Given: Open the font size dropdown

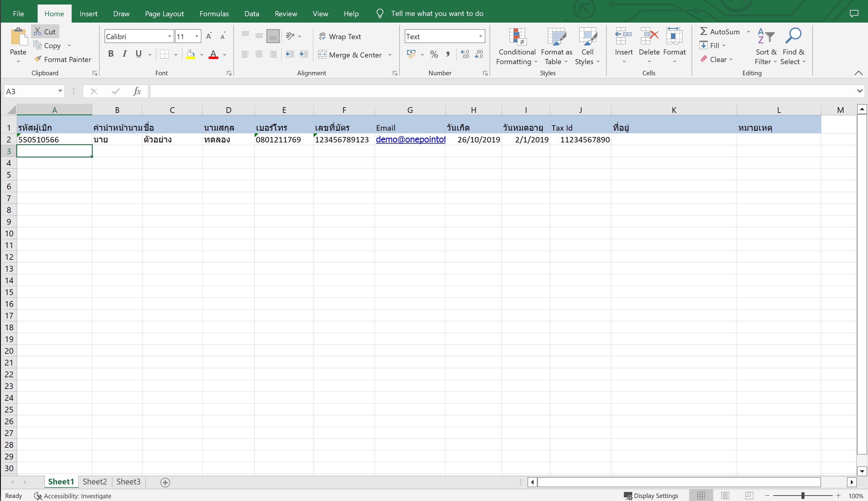Looking at the screenshot, I should coord(196,36).
